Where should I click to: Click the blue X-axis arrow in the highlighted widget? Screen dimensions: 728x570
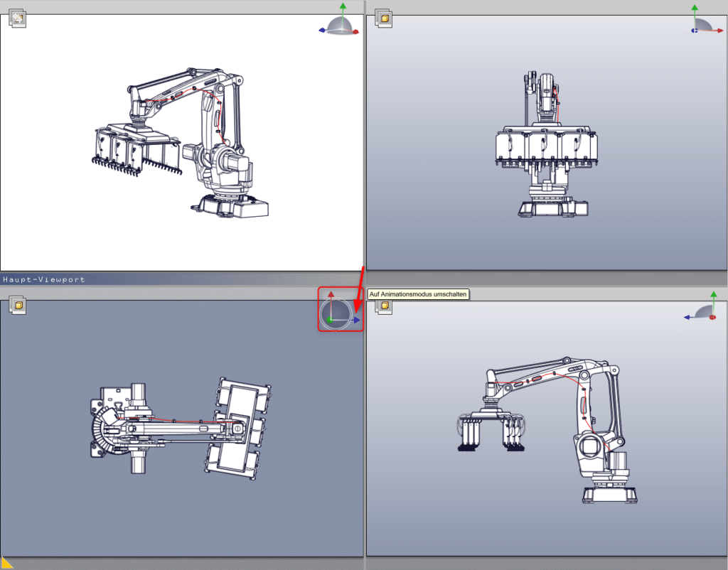coord(355,320)
